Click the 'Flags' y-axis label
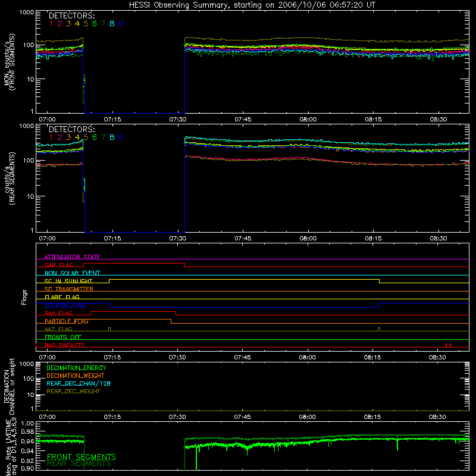This screenshot has width=476, height=476. click(24, 297)
